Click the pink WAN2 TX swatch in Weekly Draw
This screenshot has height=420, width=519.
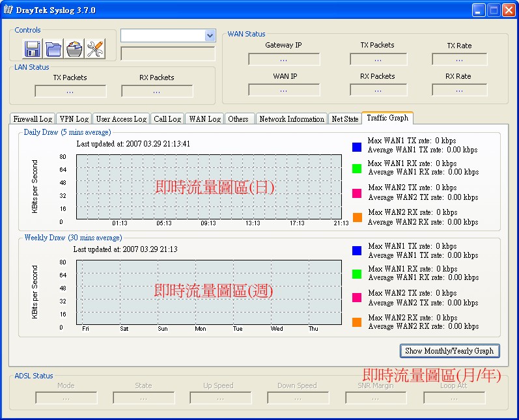coord(357,298)
